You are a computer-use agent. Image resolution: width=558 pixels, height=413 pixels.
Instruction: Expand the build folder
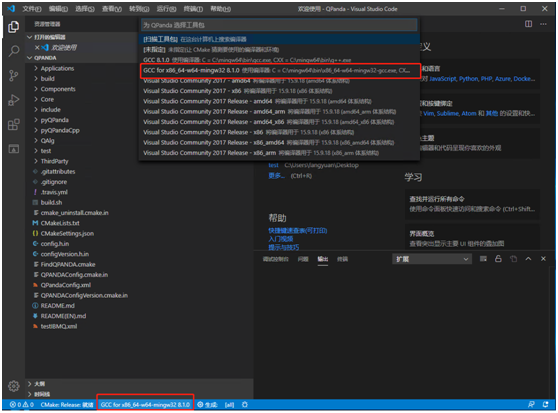(x=44, y=79)
